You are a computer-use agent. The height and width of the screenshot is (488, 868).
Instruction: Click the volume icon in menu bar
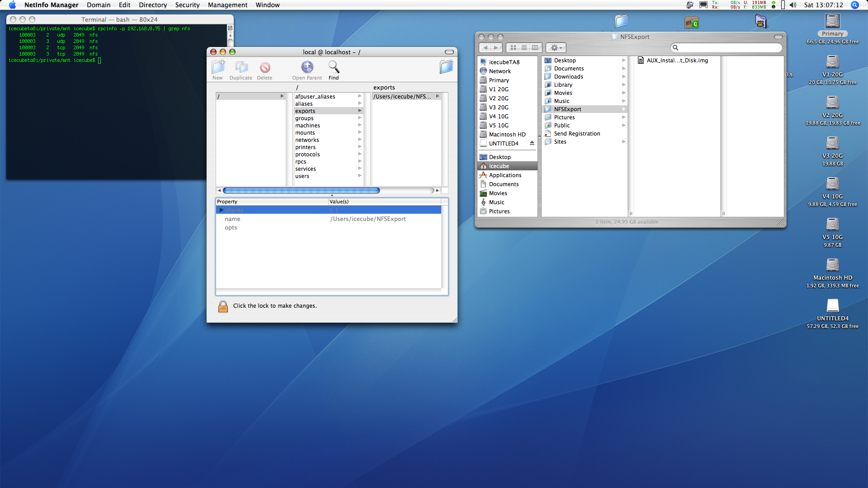point(793,5)
